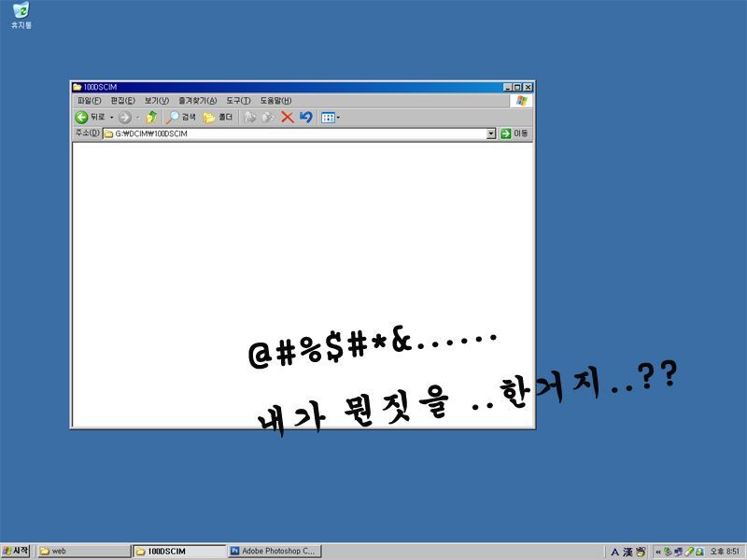Open the 도구(T) Tools menu
The height and width of the screenshot is (560, 747).
click(238, 101)
